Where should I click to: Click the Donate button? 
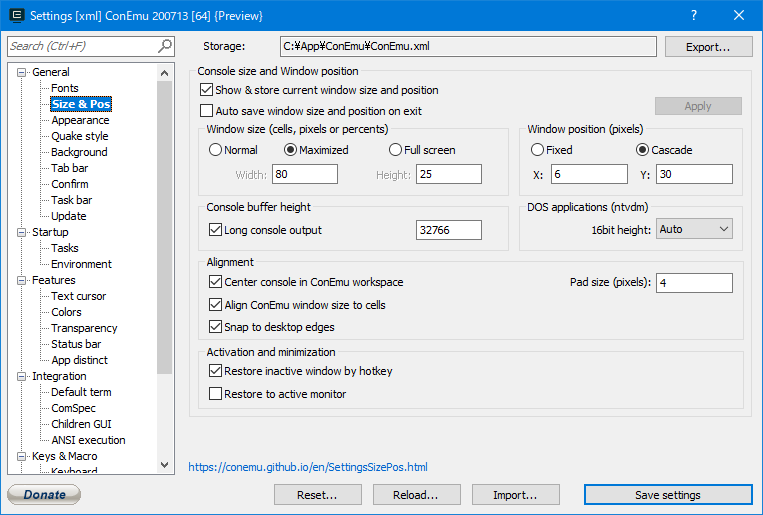point(44,495)
